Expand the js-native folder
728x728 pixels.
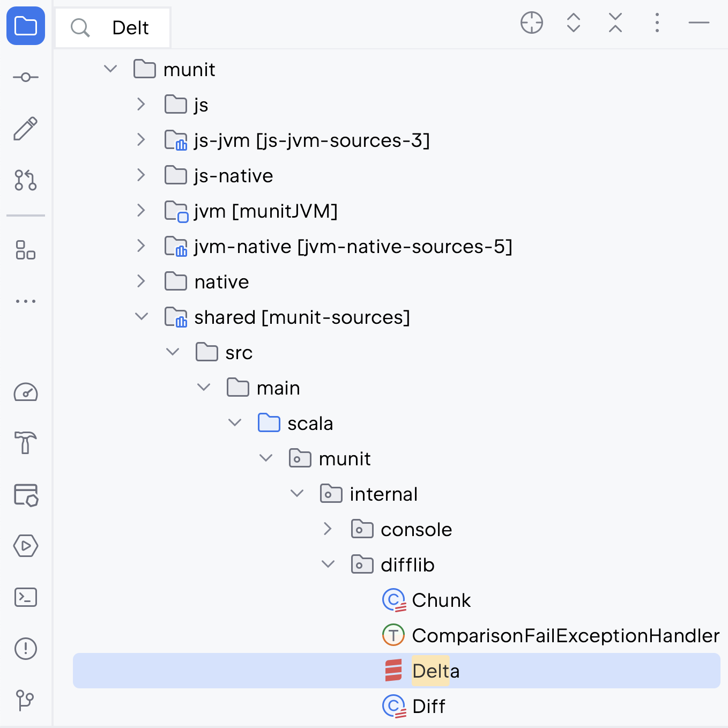click(141, 175)
